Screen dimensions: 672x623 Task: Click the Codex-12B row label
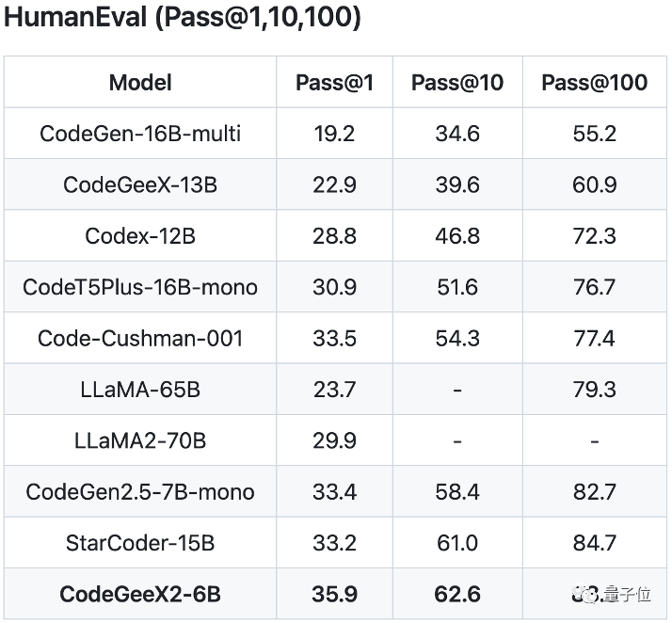coord(140,235)
